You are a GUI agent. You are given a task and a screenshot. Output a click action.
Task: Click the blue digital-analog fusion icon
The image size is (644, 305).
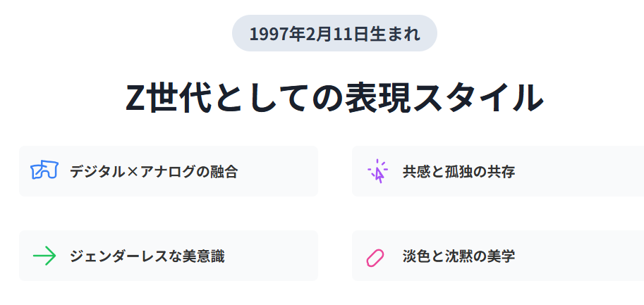pyautogui.click(x=44, y=171)
